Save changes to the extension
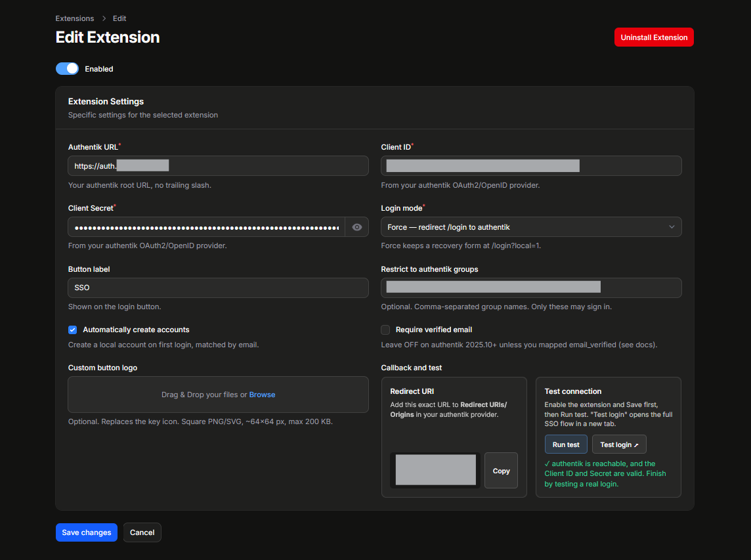The height and width of the screenshot is (560, 751). (86, 532)
